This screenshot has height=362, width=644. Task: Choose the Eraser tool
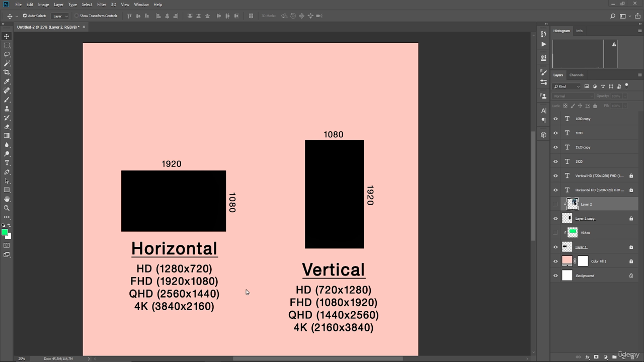(x=7, y=127)
